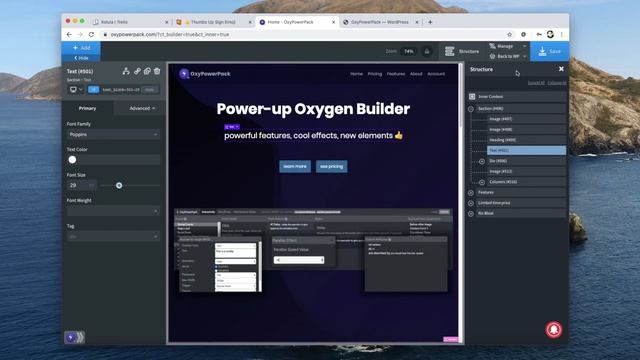Image resolution: width=640 pixels, height=360 pixels.
Task: Click the Collapse All link
Action: point(557,83)
